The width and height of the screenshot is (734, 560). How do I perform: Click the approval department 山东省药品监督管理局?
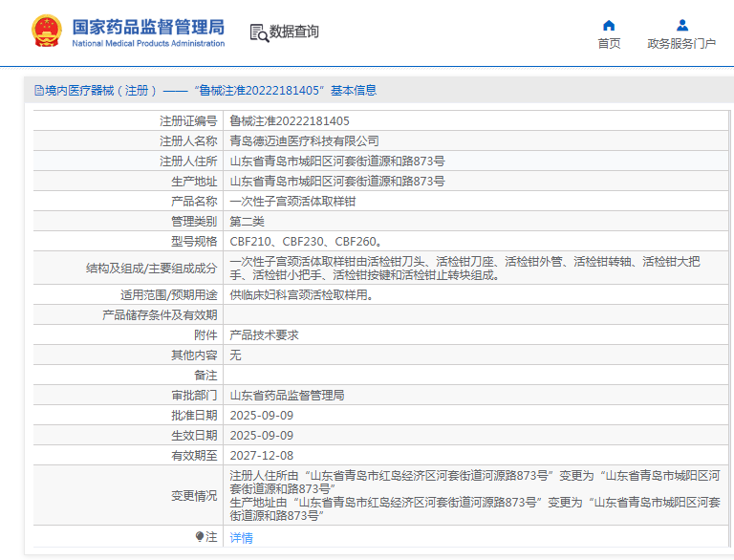pyautogui.click(x=287, y=395)
